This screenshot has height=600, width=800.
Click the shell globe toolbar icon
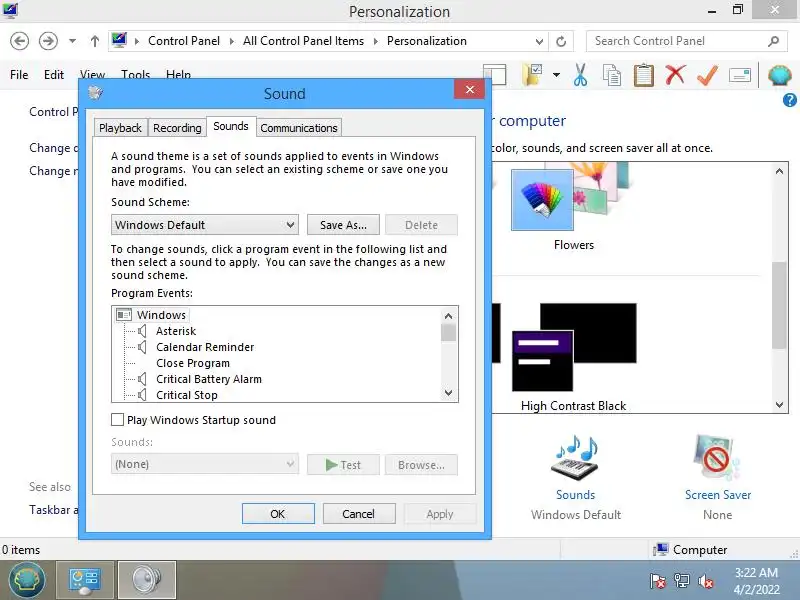[780, 76]
